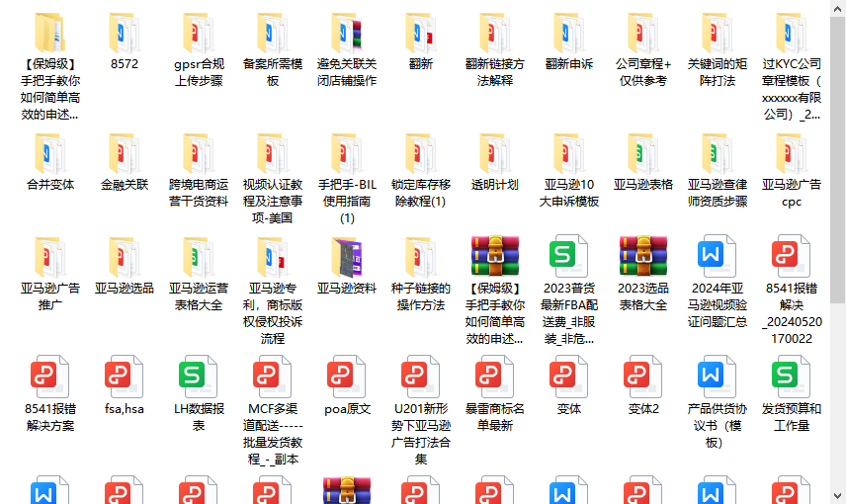Select the MCF多渠道配送 批量发货教程 PDF
Viewport: 846px width, 504px height.
(273, 377)
